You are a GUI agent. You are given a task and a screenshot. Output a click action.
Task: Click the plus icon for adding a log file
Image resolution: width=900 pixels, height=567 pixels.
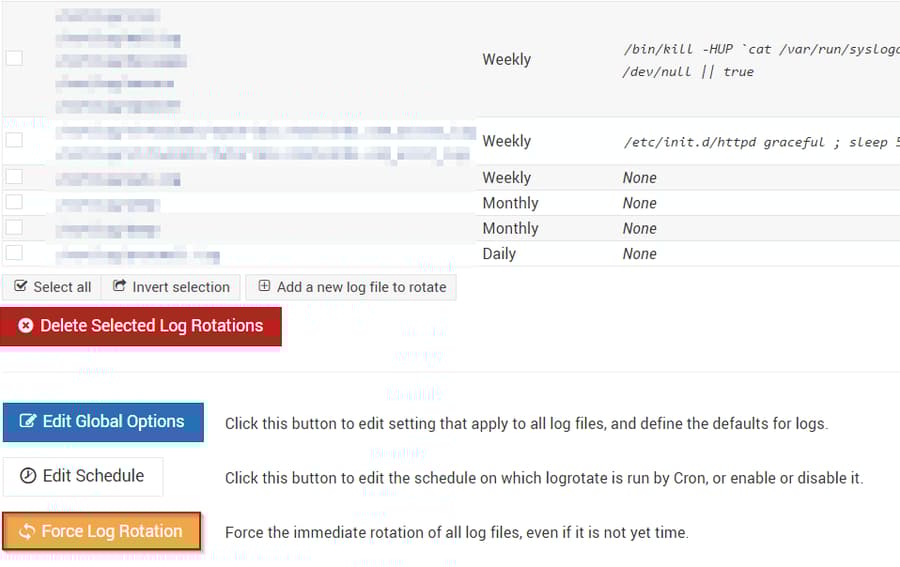coord(264,286)
